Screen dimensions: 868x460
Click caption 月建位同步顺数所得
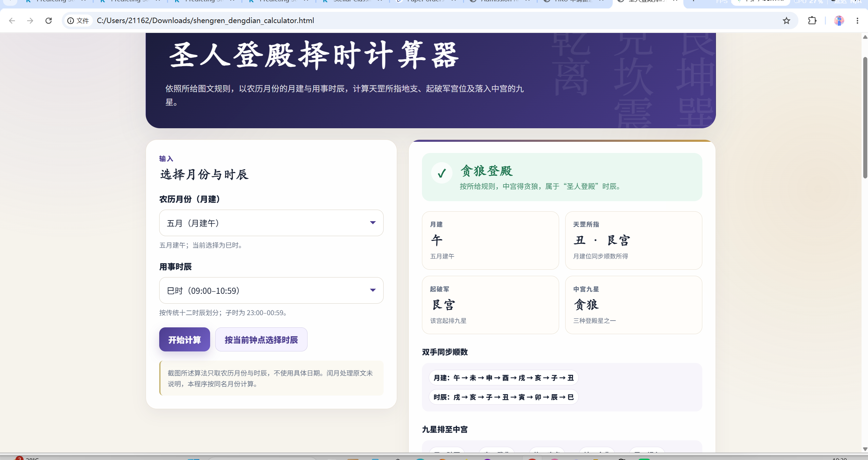(601, 256)
